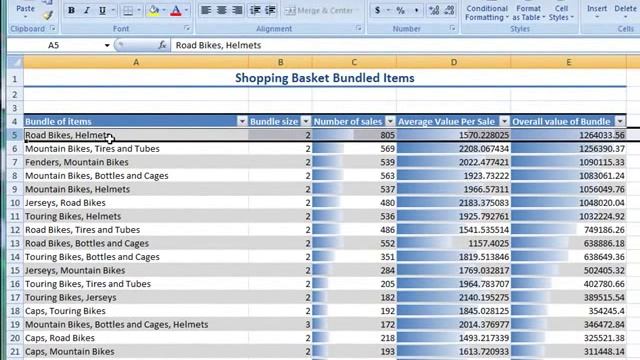
Task: Decrease decimal places
Action: point(449,10)
